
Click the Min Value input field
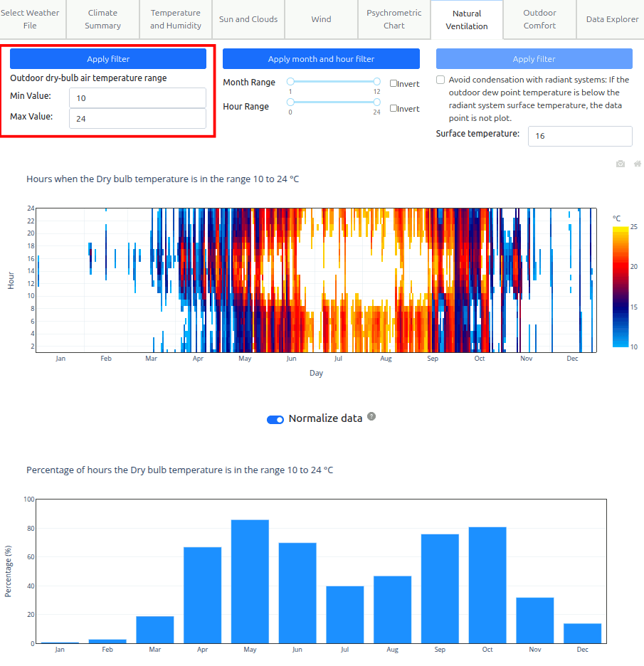(137, 98)
